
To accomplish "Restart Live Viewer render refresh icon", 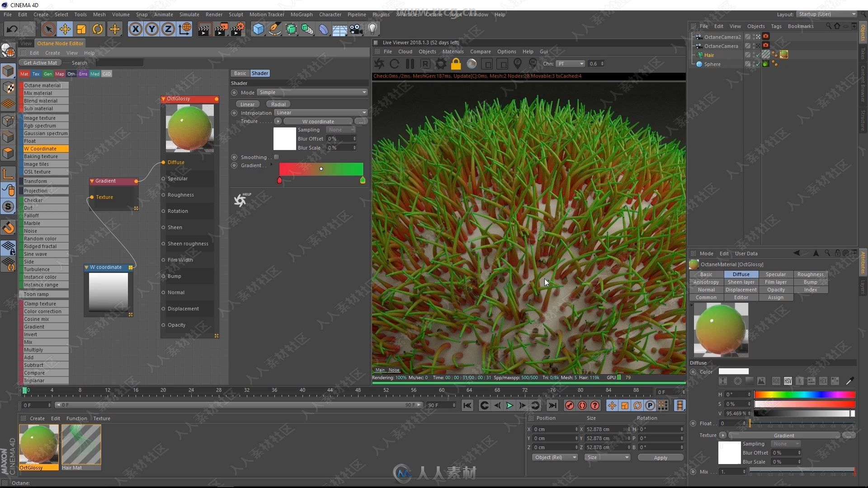I will (394, 64).
